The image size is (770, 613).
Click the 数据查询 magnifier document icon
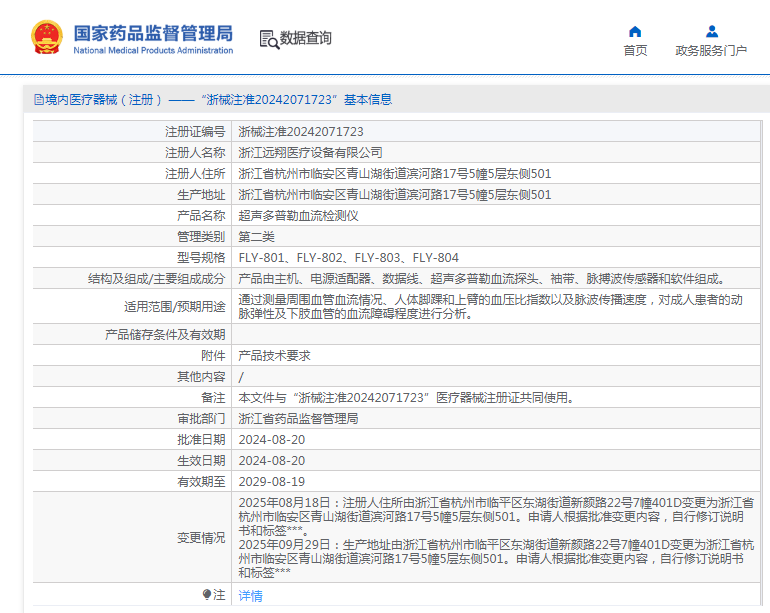[x=268, y=39]
